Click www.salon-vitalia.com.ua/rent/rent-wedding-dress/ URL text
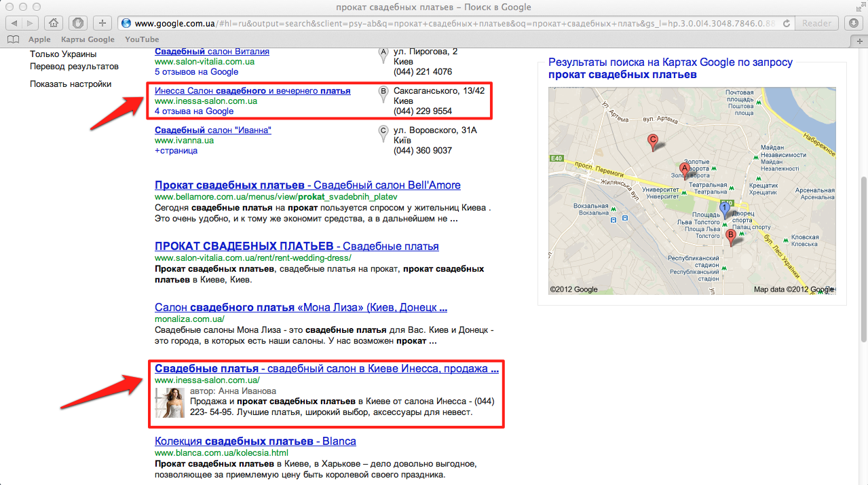The width and height of the screenshot is (868, 485). click(253, 258)
